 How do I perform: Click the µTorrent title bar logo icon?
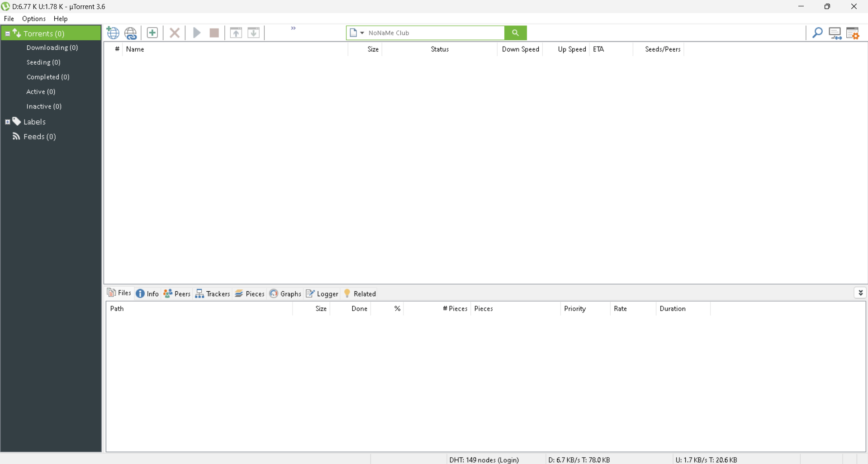5,6
